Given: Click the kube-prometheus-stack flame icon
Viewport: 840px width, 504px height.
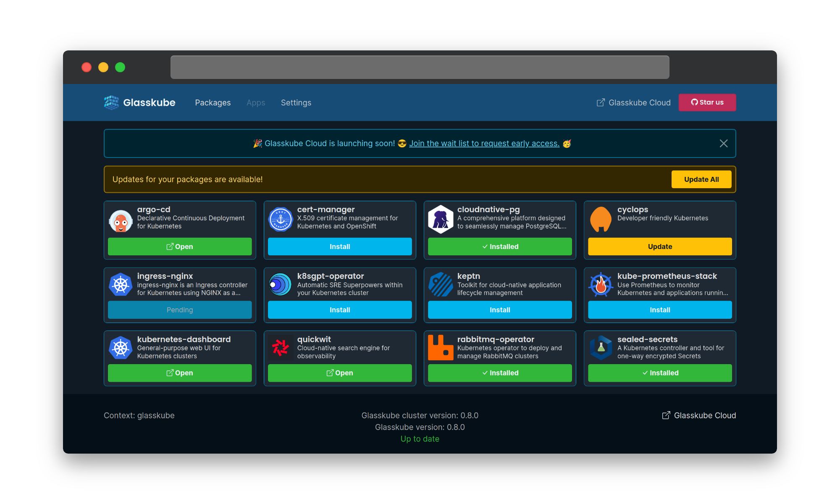Looking at the screenshot, I should click(x=601, y=284).
